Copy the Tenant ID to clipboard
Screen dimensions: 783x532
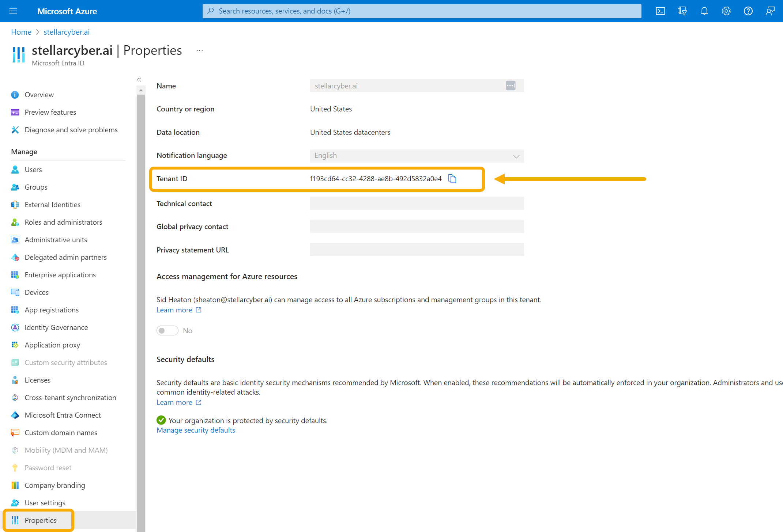(452, 179)
